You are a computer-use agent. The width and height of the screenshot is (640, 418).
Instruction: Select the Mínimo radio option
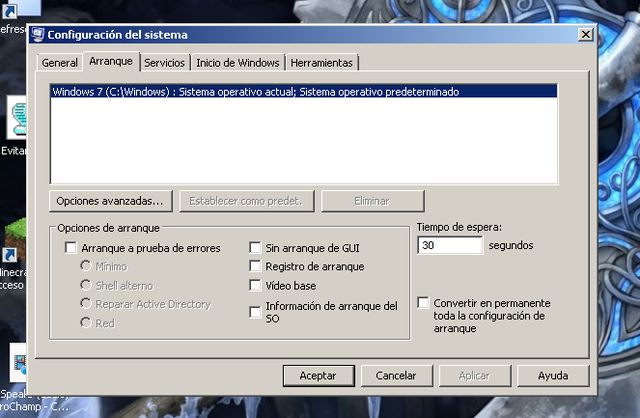coord(86,266)
